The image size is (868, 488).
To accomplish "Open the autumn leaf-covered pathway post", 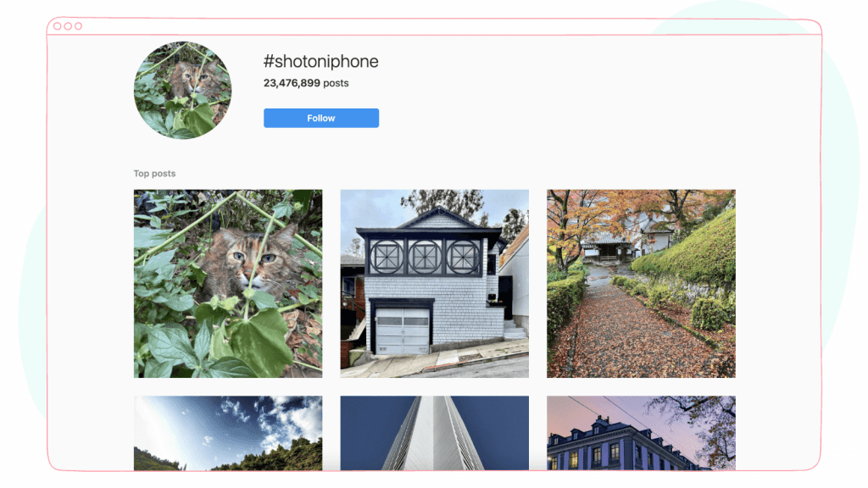I will (641, 284).
